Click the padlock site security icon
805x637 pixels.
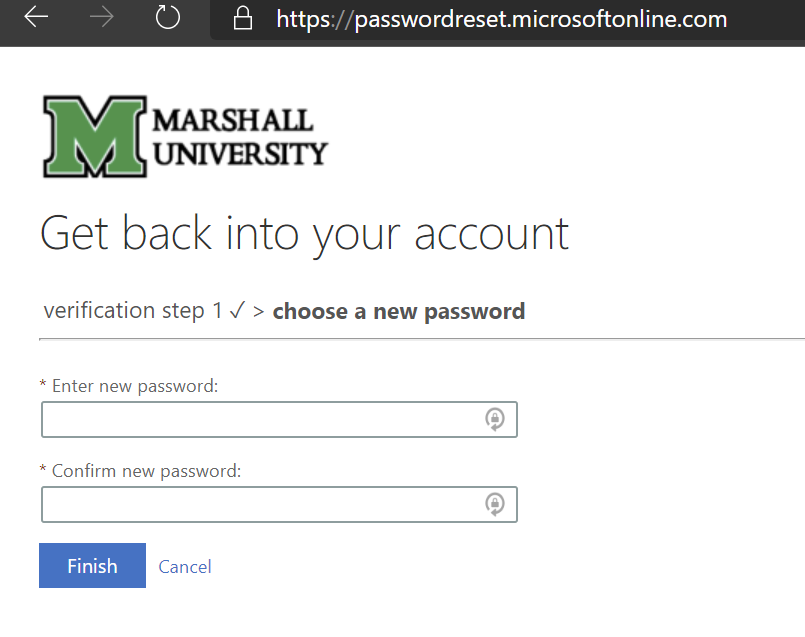[243, 18]
